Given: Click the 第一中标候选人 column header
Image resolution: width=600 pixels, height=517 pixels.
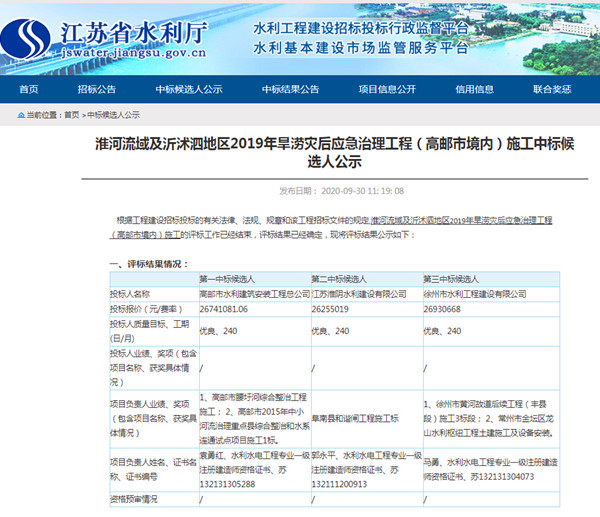Looking at the screenshot, I should [232, 279].
